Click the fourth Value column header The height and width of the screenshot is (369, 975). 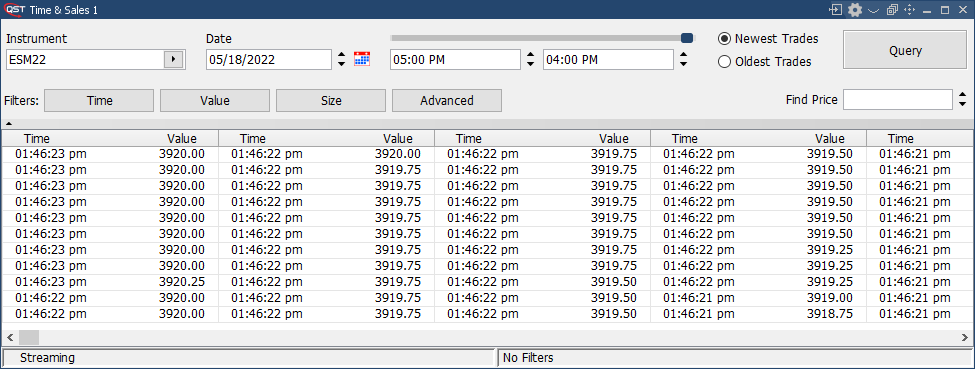click(x=829, y=139)
